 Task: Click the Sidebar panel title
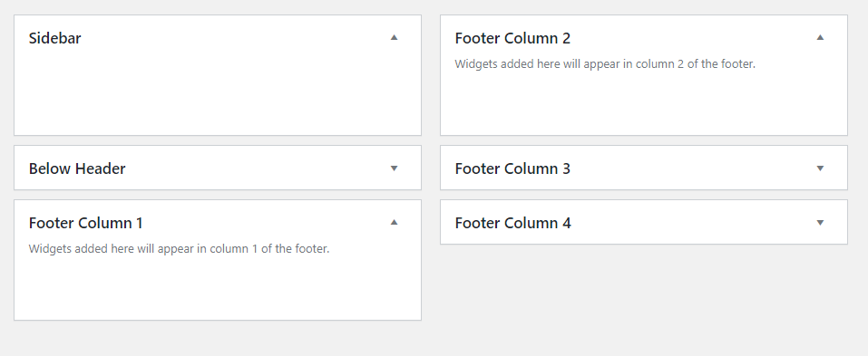[x=54, y=38]
